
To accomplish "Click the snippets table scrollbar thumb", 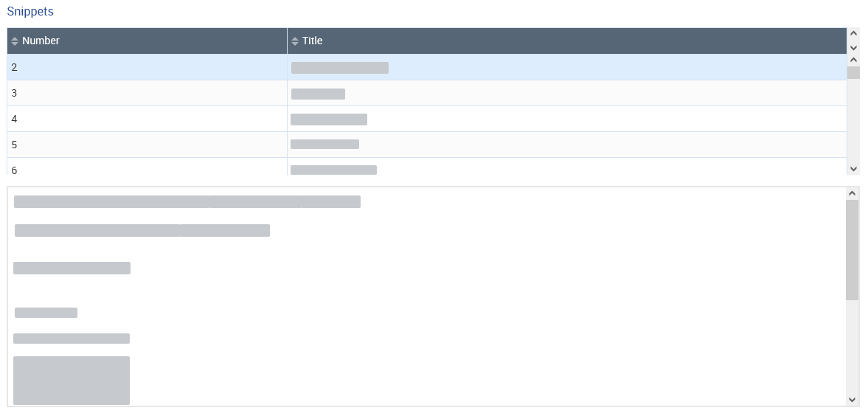I will click(854, 72).
